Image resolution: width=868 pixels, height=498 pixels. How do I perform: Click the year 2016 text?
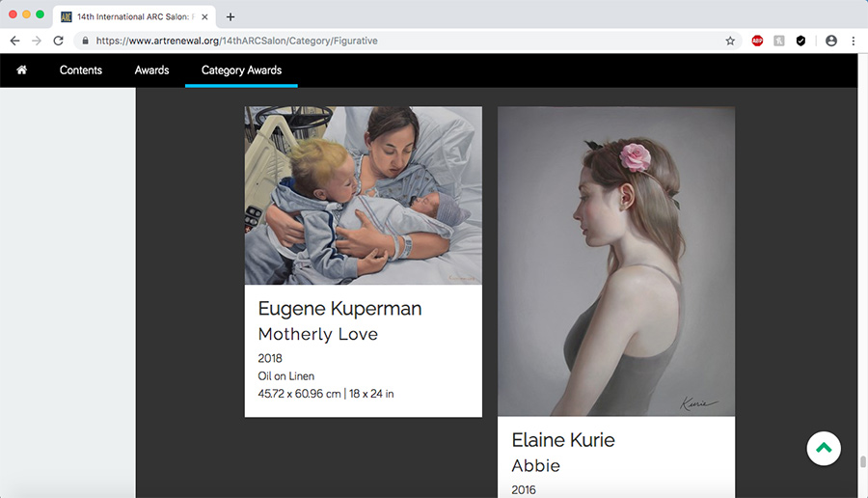pyautogui.click(x=523, y=489)
